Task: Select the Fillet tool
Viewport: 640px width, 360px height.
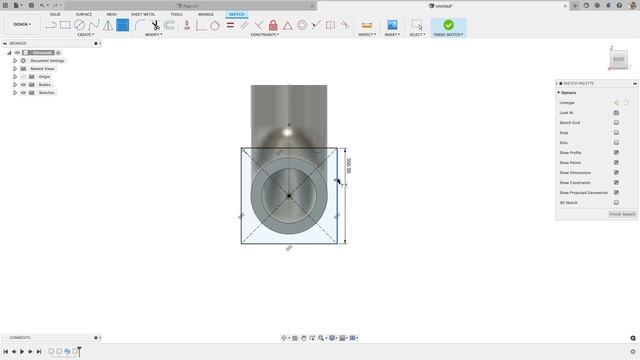Action: (x=140, y=25)
